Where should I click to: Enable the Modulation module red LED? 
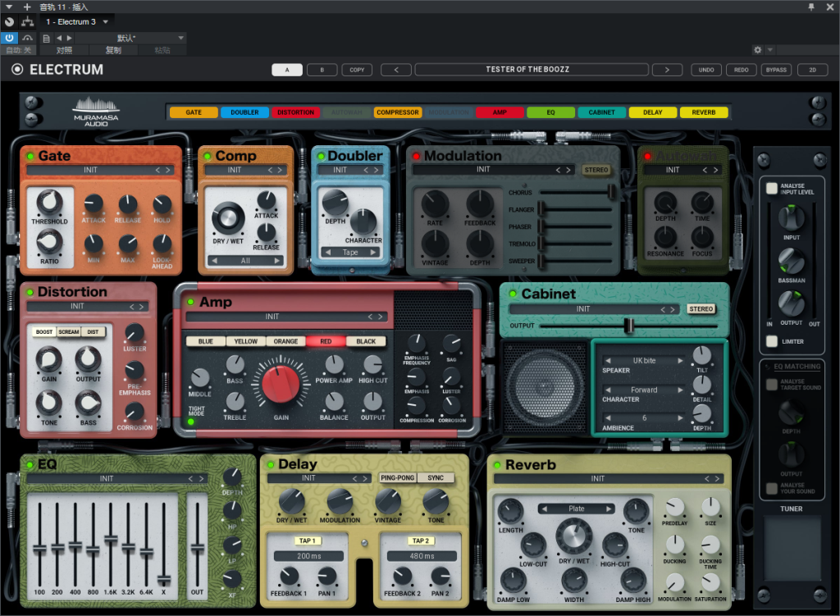416,156
